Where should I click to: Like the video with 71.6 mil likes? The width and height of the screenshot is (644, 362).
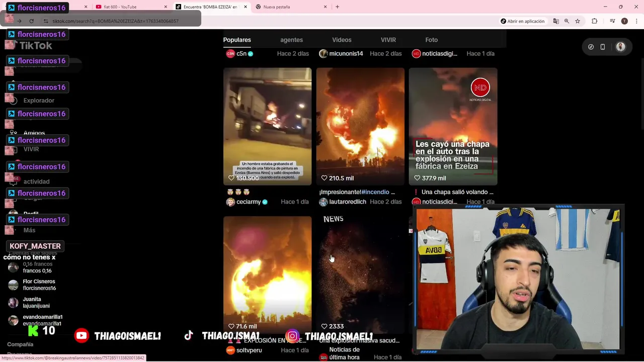coord(231,326)
